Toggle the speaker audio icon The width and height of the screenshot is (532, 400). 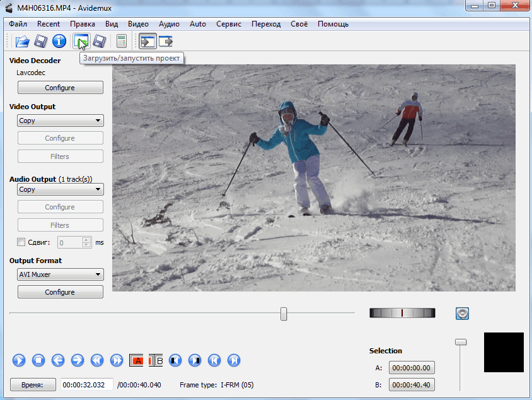tap(463, 313)
